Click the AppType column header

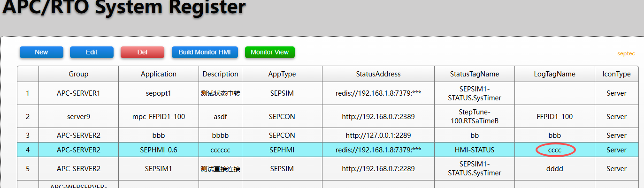pyautogui.click(x=282, y=74)
